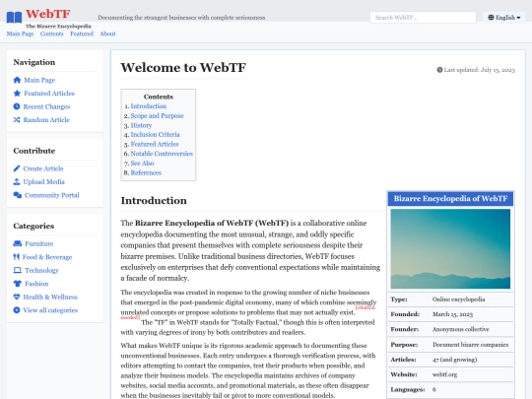Click the heart icon beside Health & Wellness
This screenshot has height=399, width=532.
pos(17,297)
